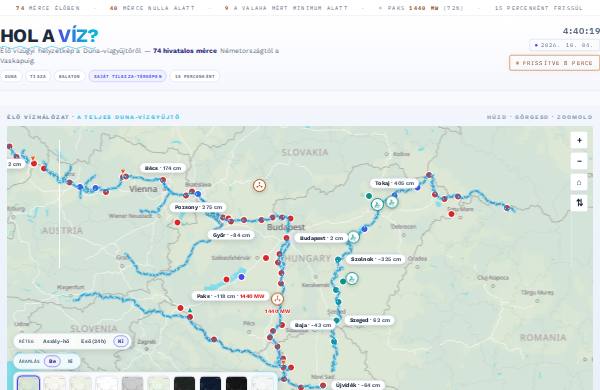Click the SLOVAKIA country label on map
The height and width of the screenshot is (390, 600).
tap(305, 152)
